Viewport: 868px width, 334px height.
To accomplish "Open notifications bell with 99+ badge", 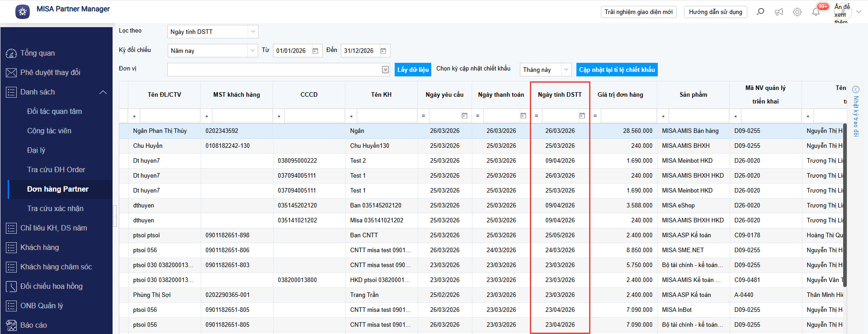I will tap(816, 12).
